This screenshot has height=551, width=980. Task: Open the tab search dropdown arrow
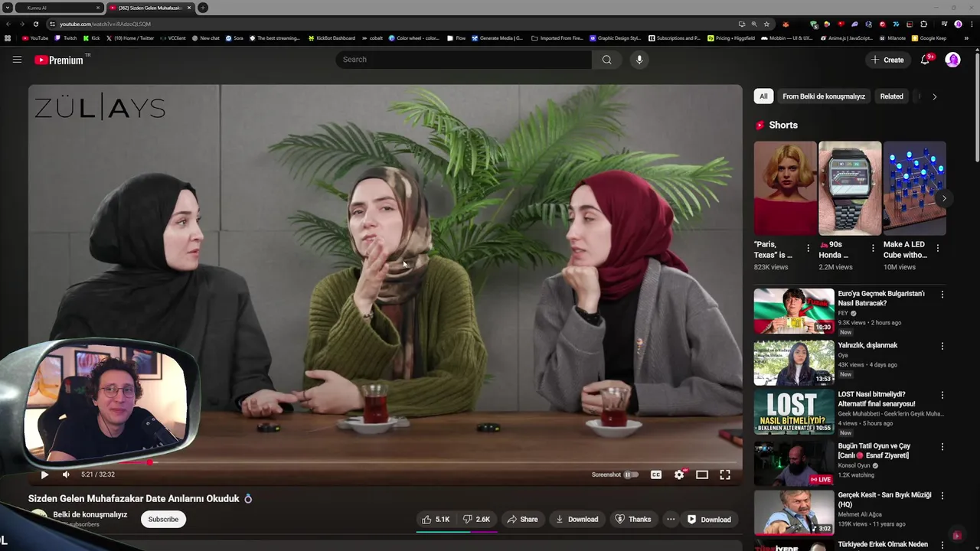(7, 8)
